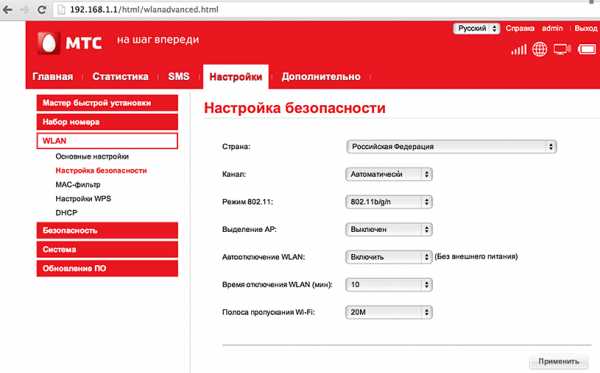The width and height of the screenshot is (600, 373).
Task: Open the Время отключения WLAN dropdown
Action: click(389, 284)
